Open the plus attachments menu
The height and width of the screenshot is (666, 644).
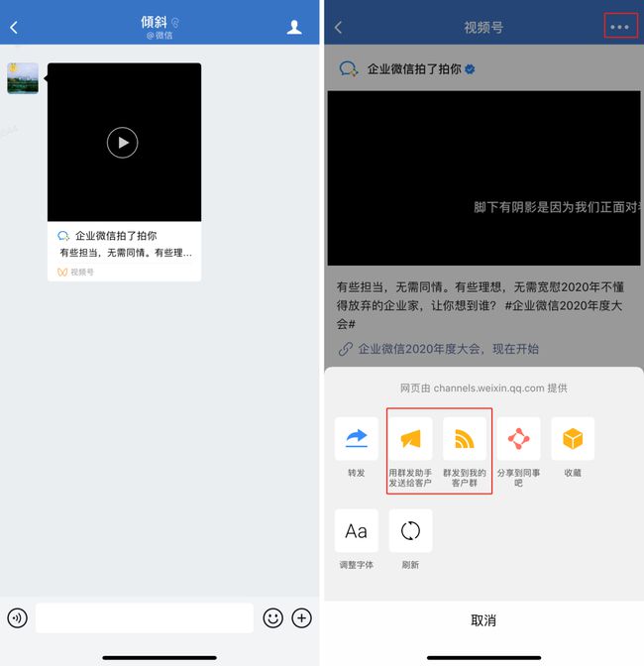pyautogui.click(x=301, y=618)
